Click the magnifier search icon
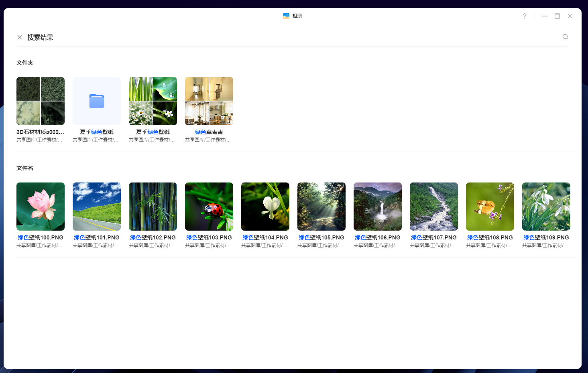 tap(566, 37)
